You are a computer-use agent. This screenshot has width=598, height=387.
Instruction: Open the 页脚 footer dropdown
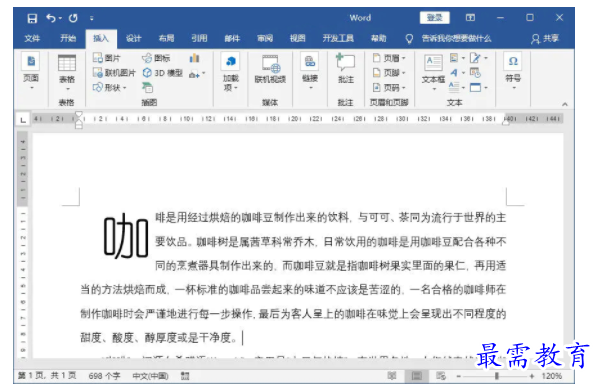pyautogui.click(x=389, y=72)
